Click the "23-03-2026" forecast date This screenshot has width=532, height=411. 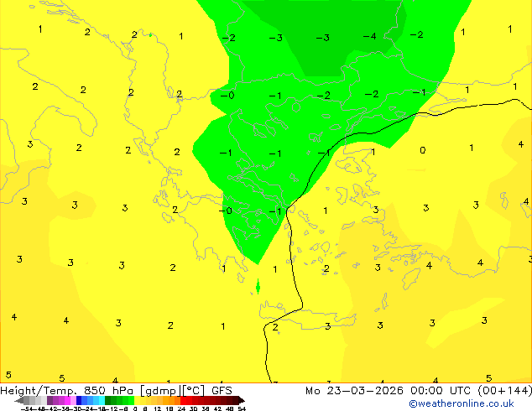click(365, 391)
